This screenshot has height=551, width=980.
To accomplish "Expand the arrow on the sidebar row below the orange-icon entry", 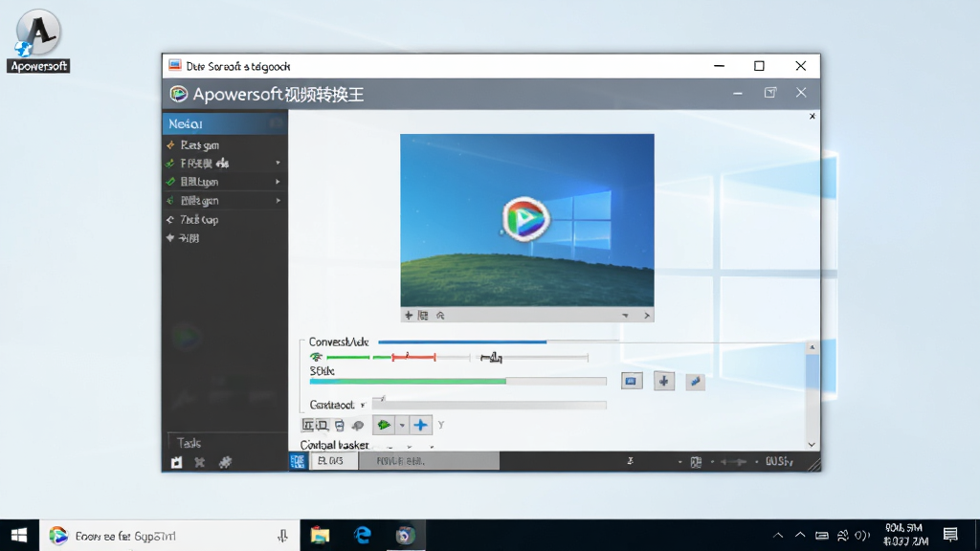I will coord(278,163).
